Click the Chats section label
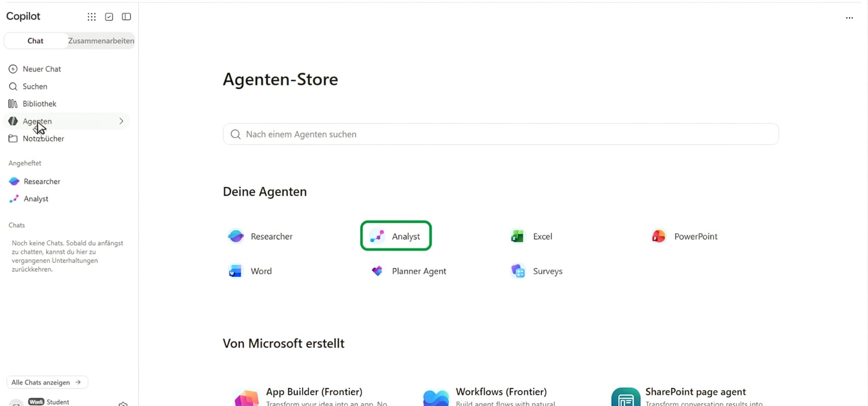Image resolution: width=868 pixels, height=406 pixels. [17, 225]
